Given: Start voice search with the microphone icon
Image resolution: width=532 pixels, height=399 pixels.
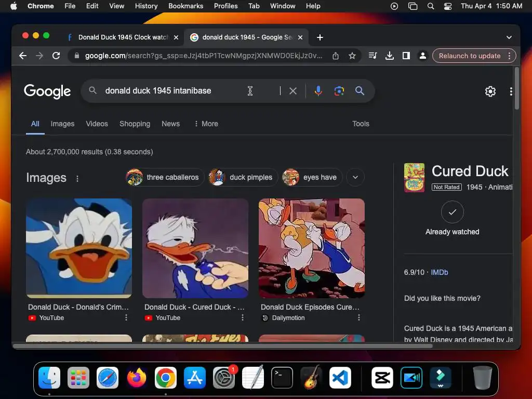Looking at the screenshot, I should point(318,91).
